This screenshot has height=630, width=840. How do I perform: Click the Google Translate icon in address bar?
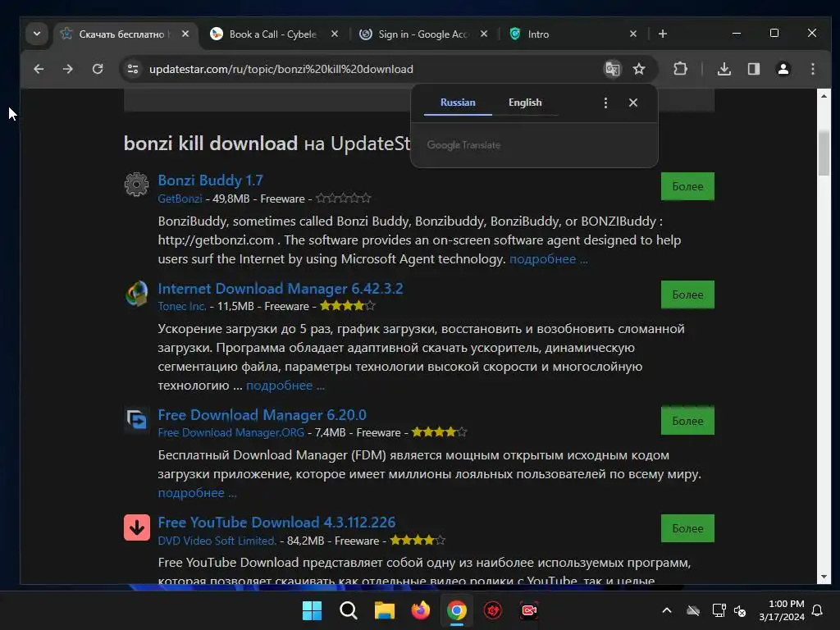click(612, 69)
